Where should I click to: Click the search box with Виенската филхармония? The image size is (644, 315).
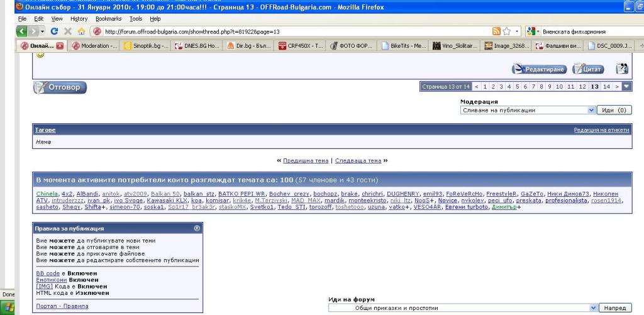pos(591,31)
